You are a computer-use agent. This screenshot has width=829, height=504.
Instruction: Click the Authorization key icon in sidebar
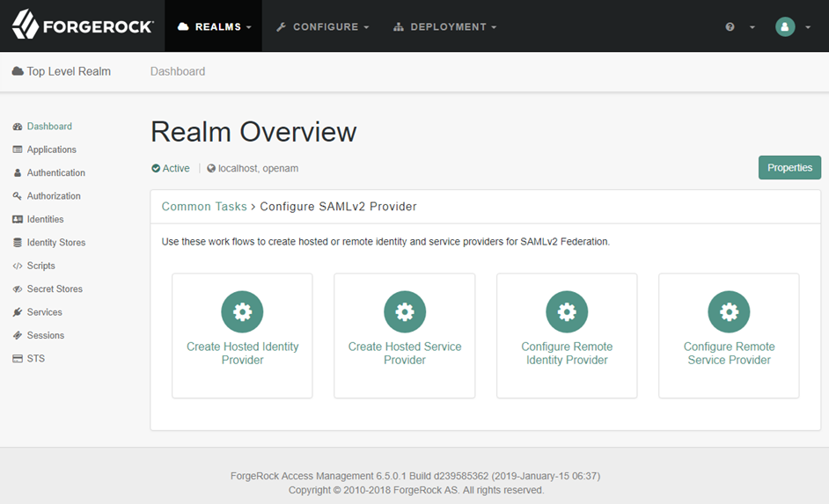click(x=18, y=196)
